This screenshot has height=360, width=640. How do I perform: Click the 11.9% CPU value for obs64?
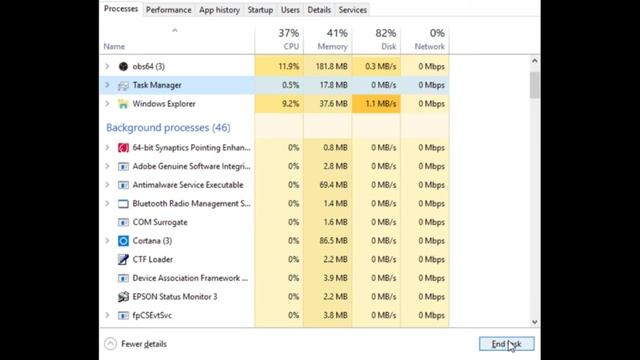289,66
